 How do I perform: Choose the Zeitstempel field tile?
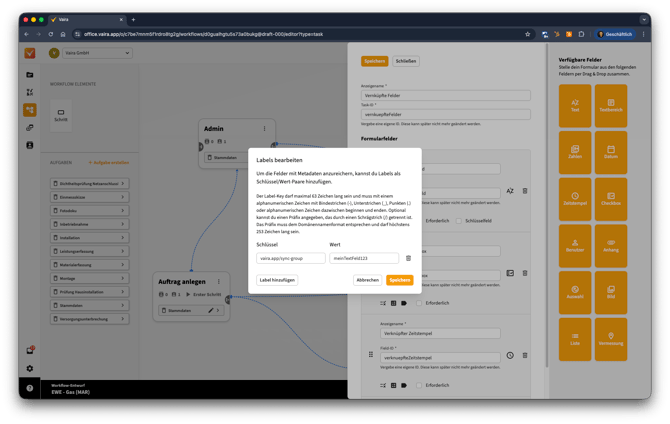click(x=575, y=199)
